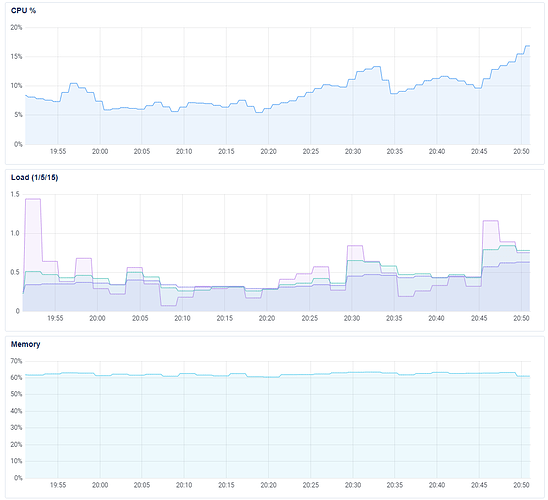Click the "CPU %" chart title
Image resolution: width=548 pixels, height=500 pixels.
[23, 10]
